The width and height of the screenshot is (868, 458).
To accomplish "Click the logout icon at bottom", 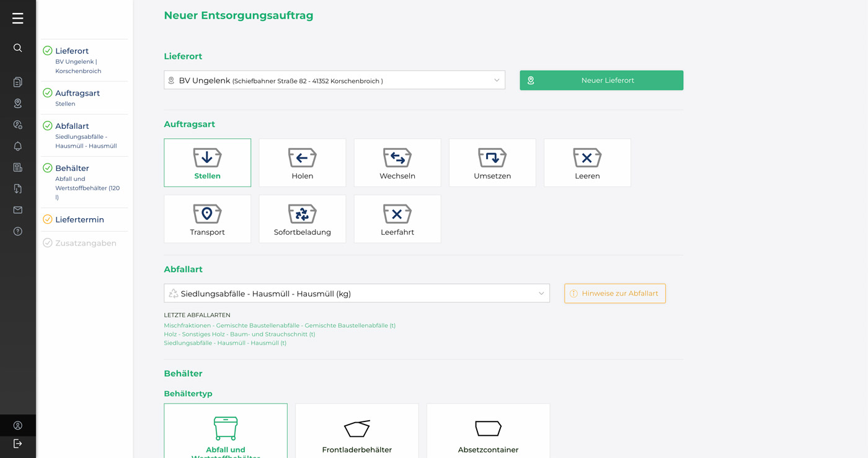I will point(17,444).
